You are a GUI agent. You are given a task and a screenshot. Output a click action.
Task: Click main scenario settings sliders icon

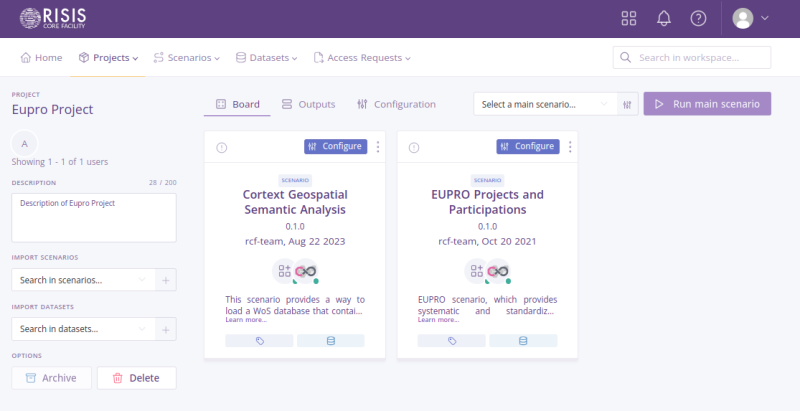point(628,104)
